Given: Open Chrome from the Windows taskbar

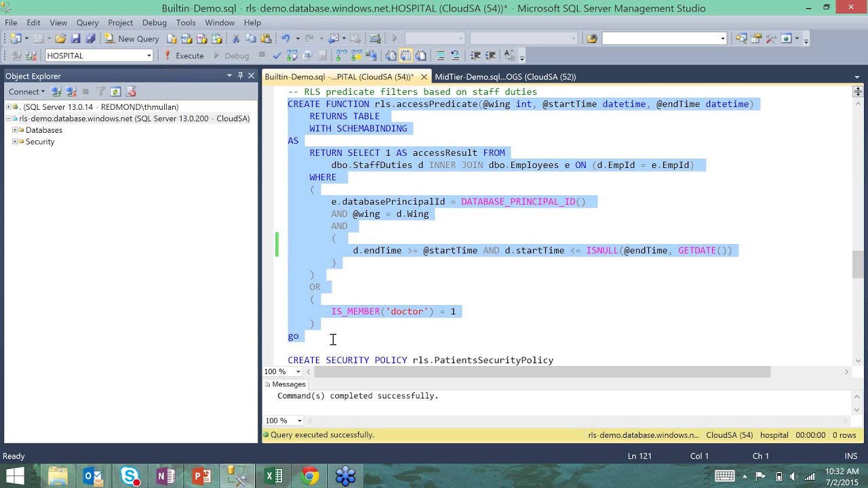Looking at the screenshot, I should pyautogui.click(x=310, y=476).
